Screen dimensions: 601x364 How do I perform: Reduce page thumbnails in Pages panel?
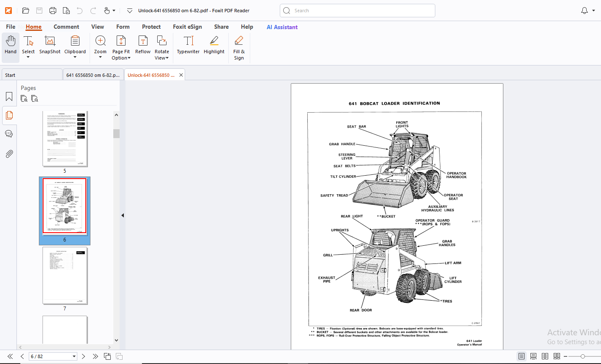click(x=35, y=99)
